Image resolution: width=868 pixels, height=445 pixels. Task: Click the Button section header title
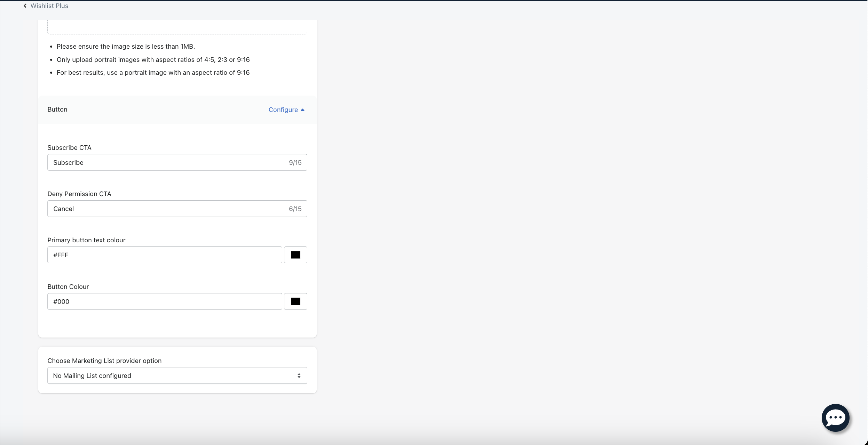tap(57, 110)
